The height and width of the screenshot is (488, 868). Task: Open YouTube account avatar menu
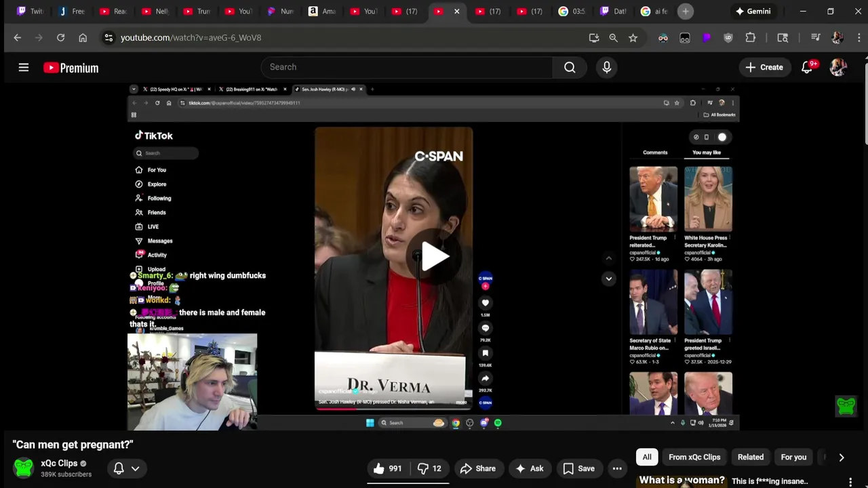click(838, 67)
